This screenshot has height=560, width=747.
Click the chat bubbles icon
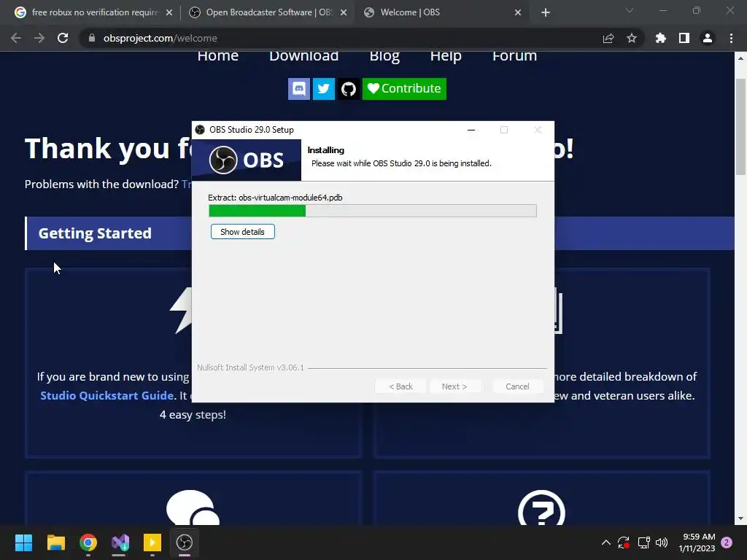point(193,507)
